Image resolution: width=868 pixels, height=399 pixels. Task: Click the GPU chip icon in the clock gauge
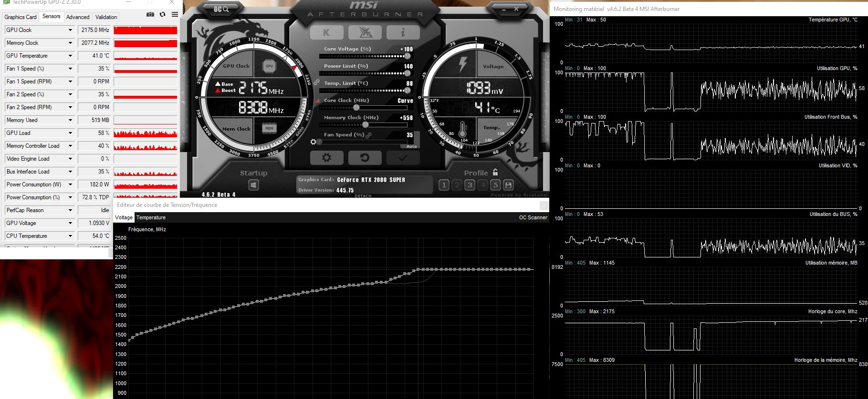(x=270, y=66)
